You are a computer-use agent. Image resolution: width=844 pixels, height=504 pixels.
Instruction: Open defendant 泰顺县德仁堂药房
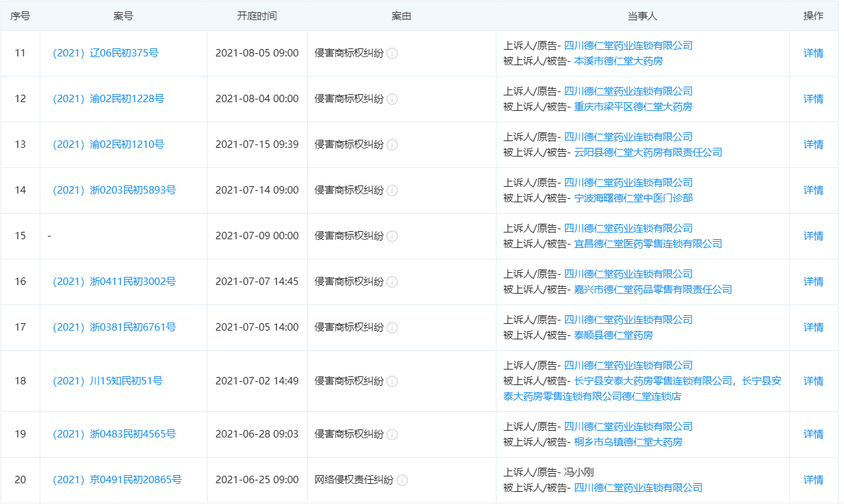pos(614,335)
